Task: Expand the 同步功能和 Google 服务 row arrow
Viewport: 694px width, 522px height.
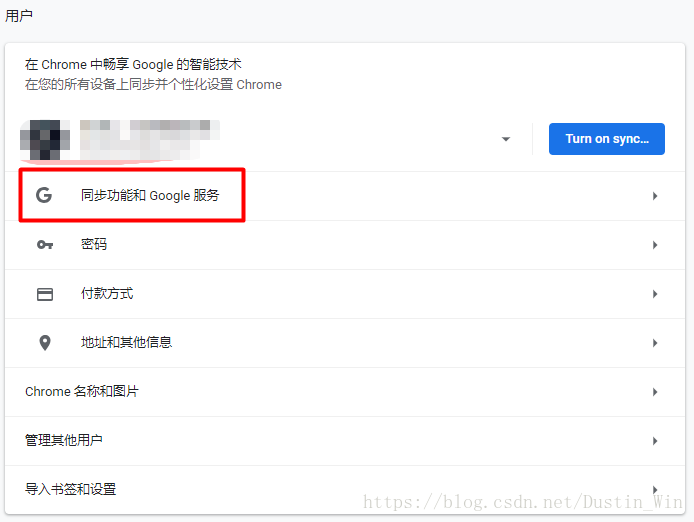Action: pyautogui.click(x=655, y=196)
